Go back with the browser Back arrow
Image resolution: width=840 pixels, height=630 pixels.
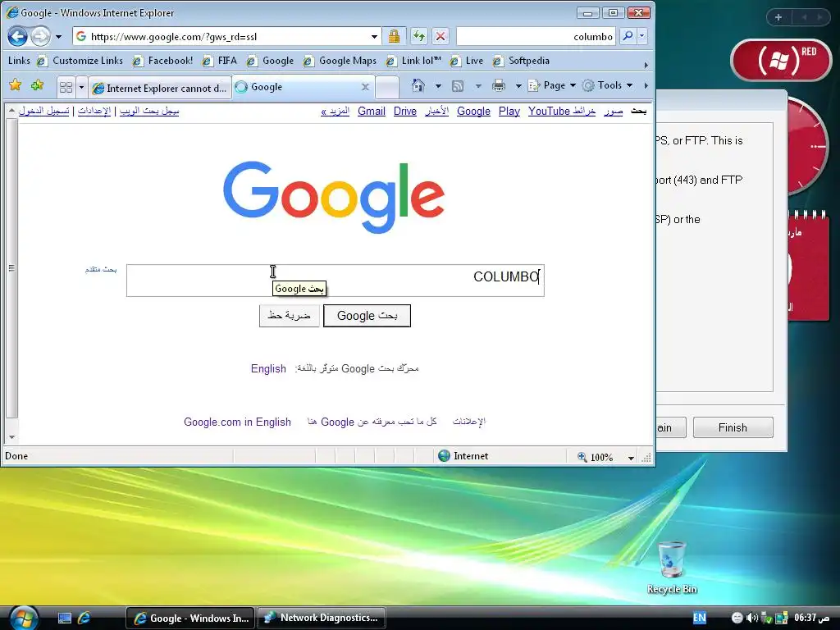pyautogui.click(x=17, y=36)
